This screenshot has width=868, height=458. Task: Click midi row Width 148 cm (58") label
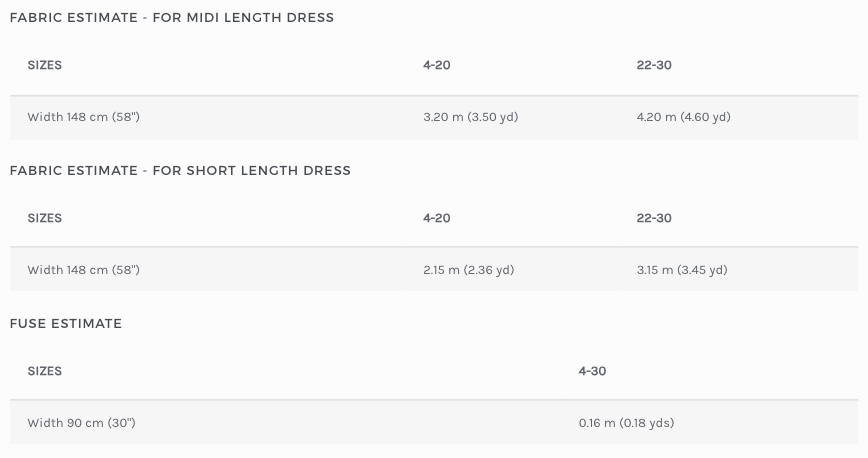click(x=84, y=117)
